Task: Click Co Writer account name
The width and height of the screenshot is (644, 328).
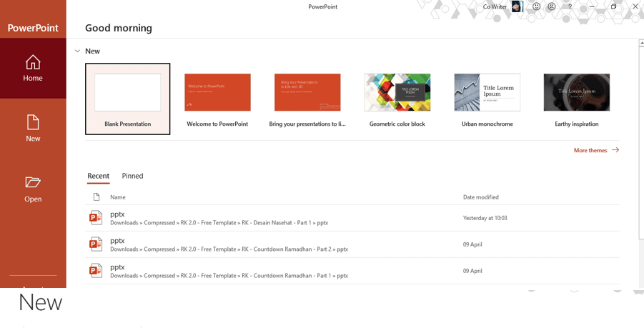Action: tap(495, 6)
